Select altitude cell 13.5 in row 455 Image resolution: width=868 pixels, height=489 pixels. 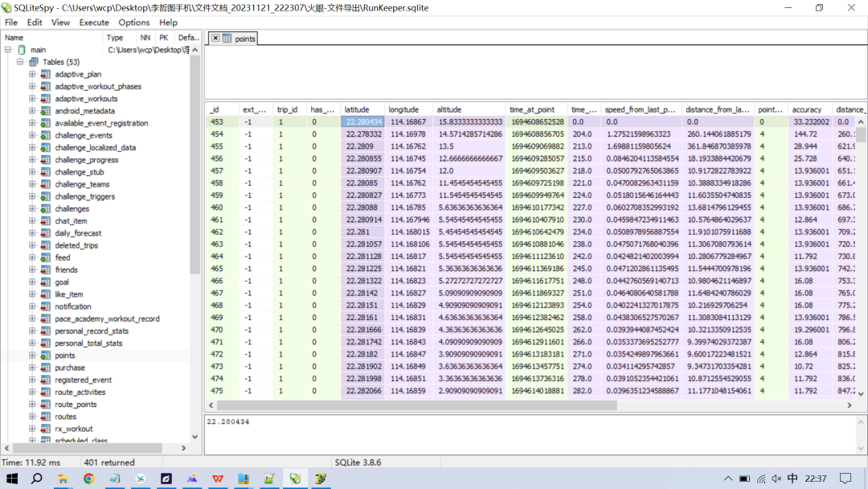coord(469,146)
